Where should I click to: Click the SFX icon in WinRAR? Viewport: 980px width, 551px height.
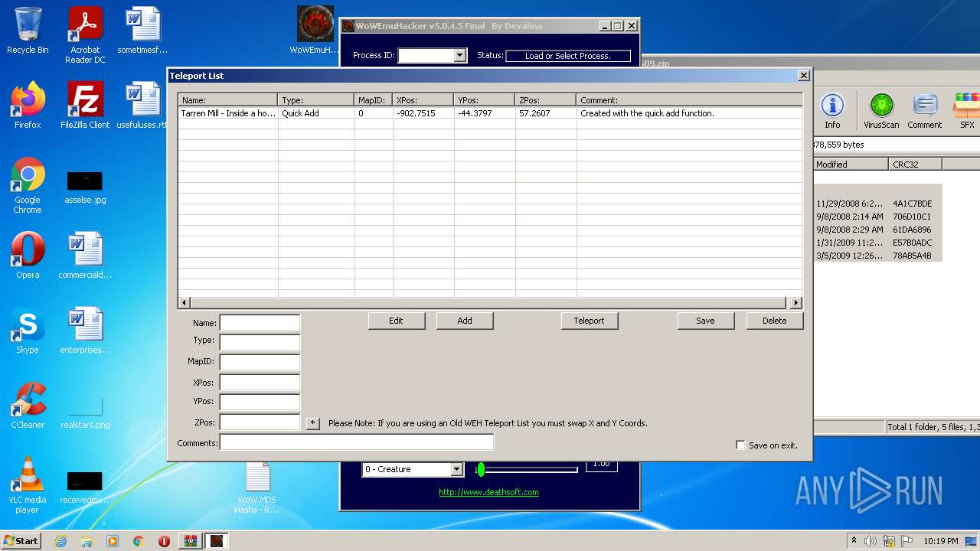(967, 110)
